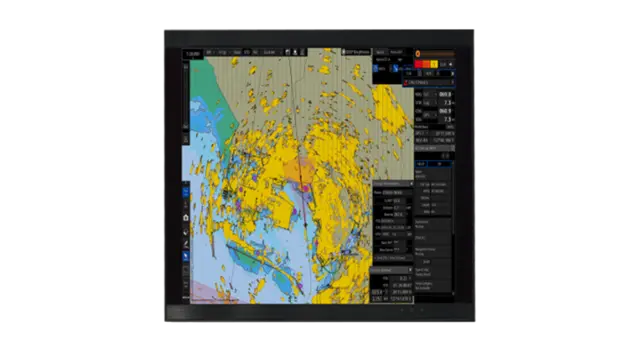640x360 pixels.
Task: Click the orange circle icon beside brightness bar
Action: click(x=418, y=53)
